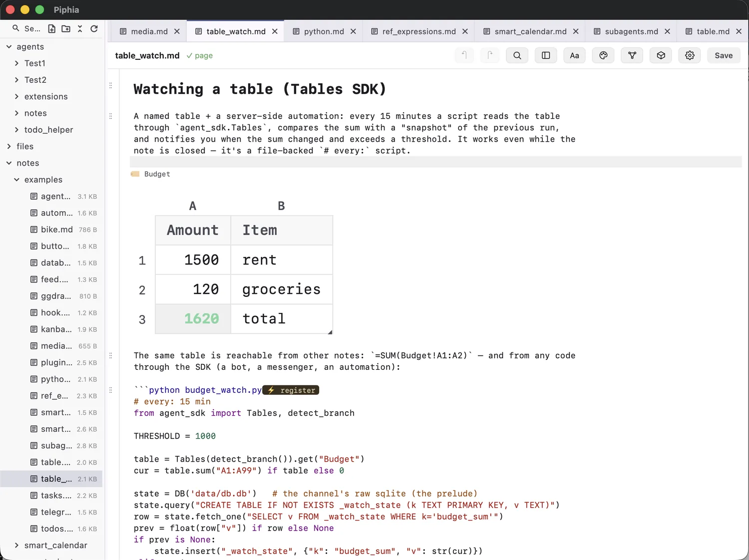749x560 pixels.
Task: Toggle the sidebar panel layout icon
Action: click(546, 55)
